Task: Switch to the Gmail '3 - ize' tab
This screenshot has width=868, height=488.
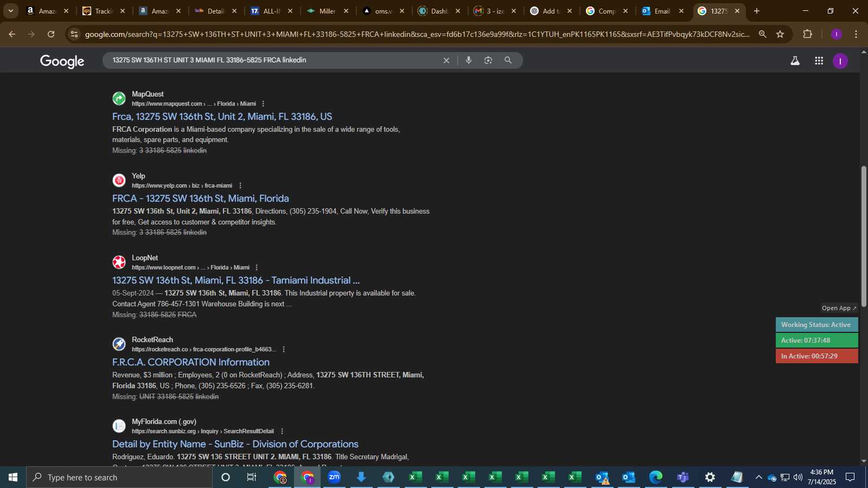Action: tap(495, 11)
